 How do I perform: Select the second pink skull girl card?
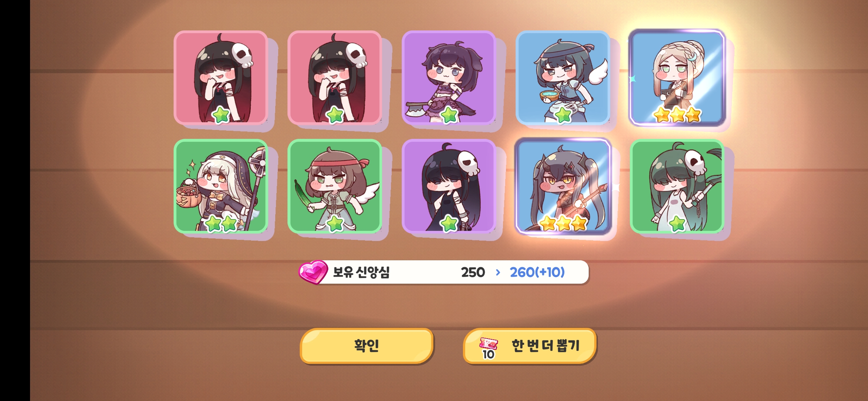335,77
